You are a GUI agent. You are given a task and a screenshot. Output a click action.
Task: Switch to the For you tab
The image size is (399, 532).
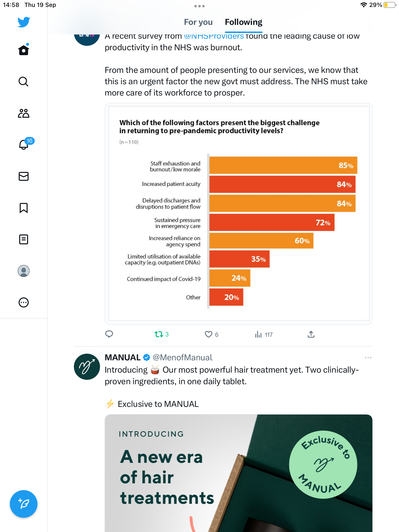tap(198, 22)
